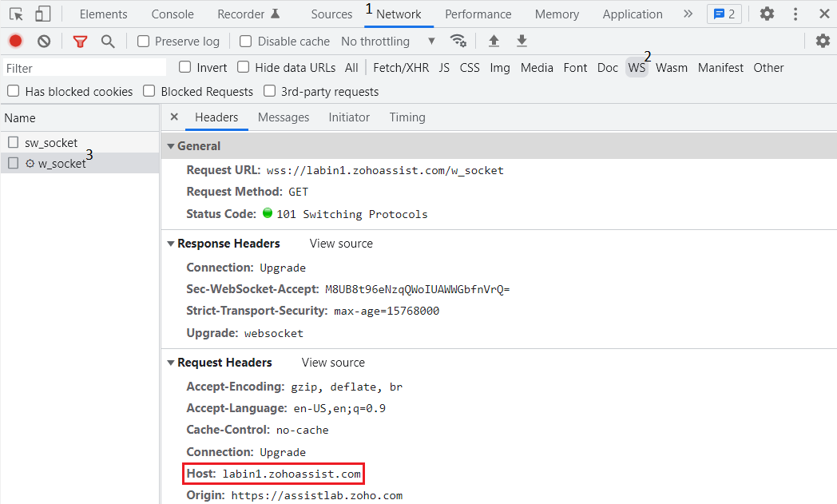Enable the Preserve log checkbox
Image resolution: width=837 pixels, height=504 pixels.
tap(144, 42)
